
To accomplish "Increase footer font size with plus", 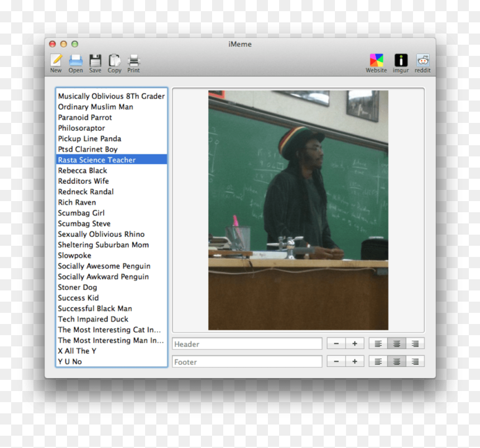I will coord(355,361).
